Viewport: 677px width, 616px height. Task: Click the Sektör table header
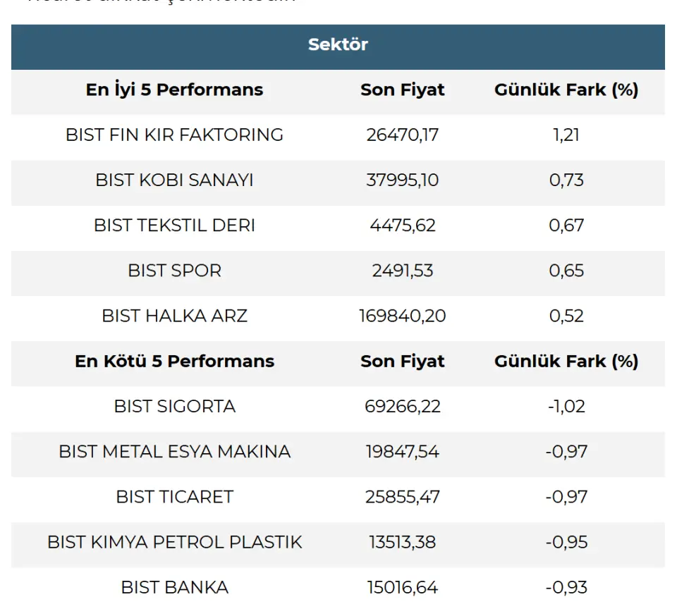(x=338, y=45)
